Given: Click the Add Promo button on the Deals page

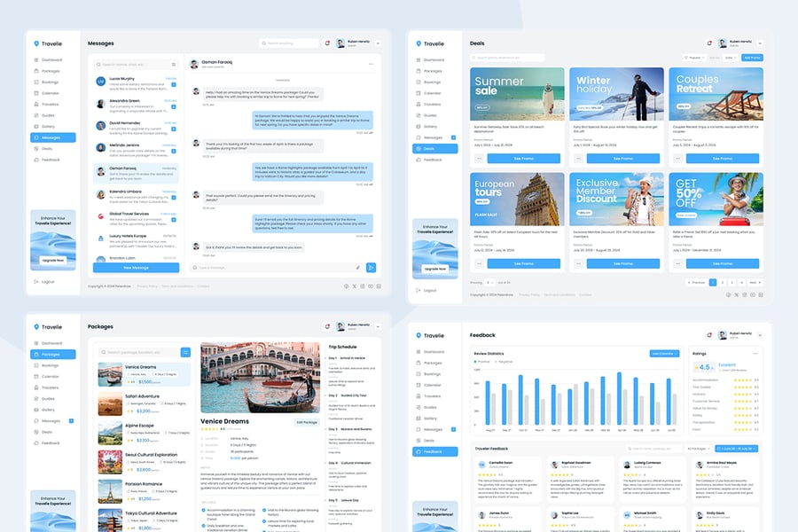Looking at the screenshot, I should 752,58.
